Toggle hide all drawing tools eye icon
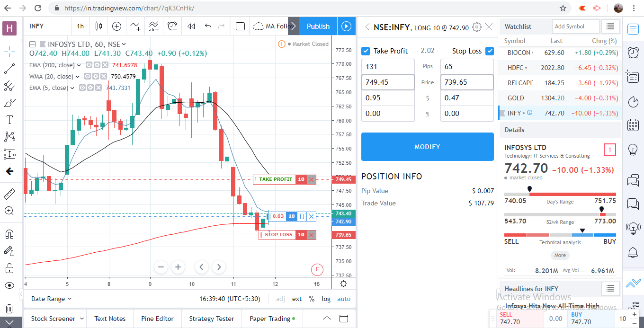The image size is (644, 328). tap(9, 285)
